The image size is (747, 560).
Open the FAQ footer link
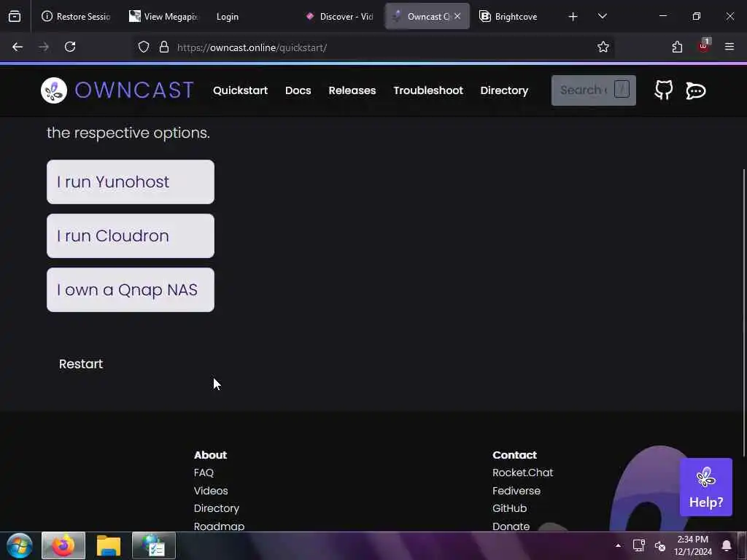point(204,472)
